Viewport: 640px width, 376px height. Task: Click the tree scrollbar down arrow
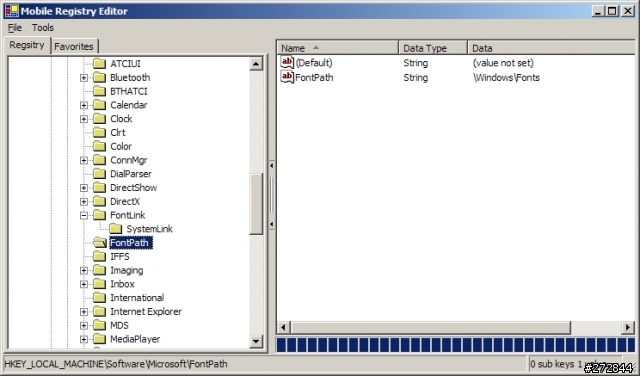pos(256,341)
